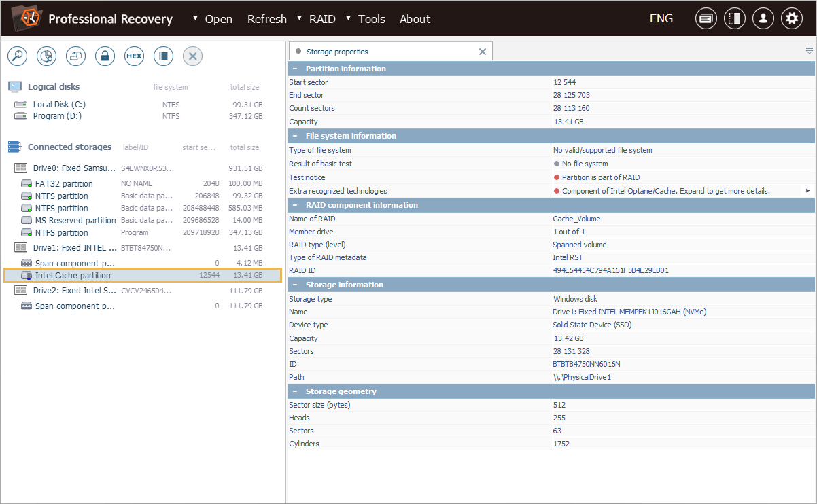
Task: Toggle the split panel layout icon
Action: point(734,19)
